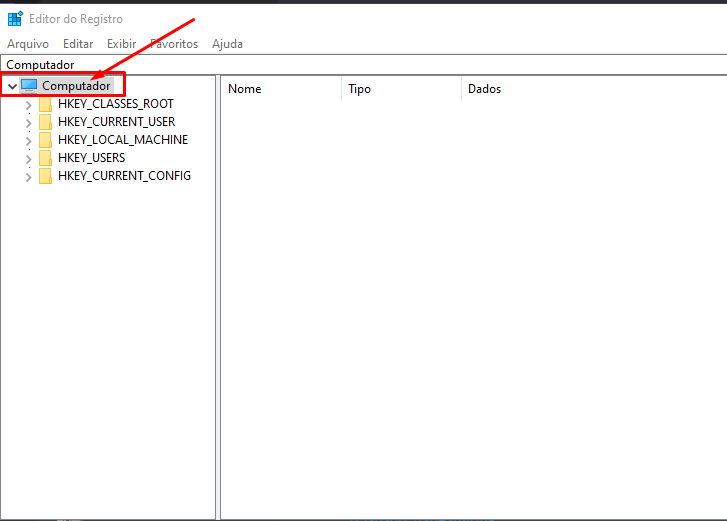Click the HKEY_CLASSES_ROOT folder icon
Screen dimensions: 727x521
click(45, 104)
